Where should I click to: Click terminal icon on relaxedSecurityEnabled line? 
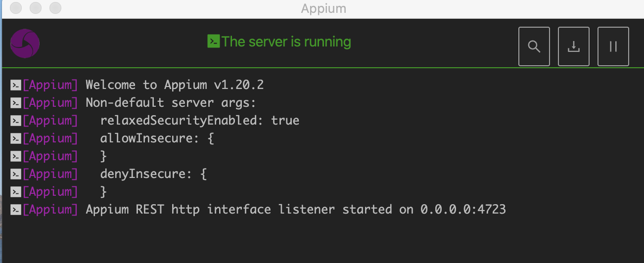pos(15,121)
